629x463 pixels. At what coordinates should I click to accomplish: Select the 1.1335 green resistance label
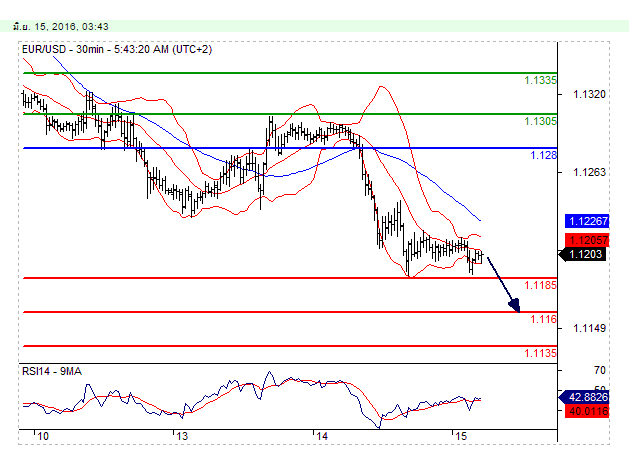coord(541,80)
